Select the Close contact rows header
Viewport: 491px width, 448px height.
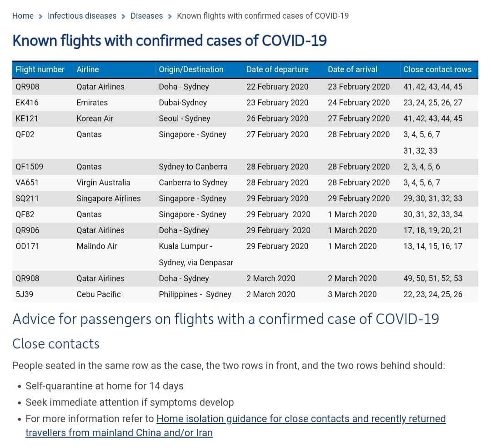pyautogui.click(x=437, y=70)
